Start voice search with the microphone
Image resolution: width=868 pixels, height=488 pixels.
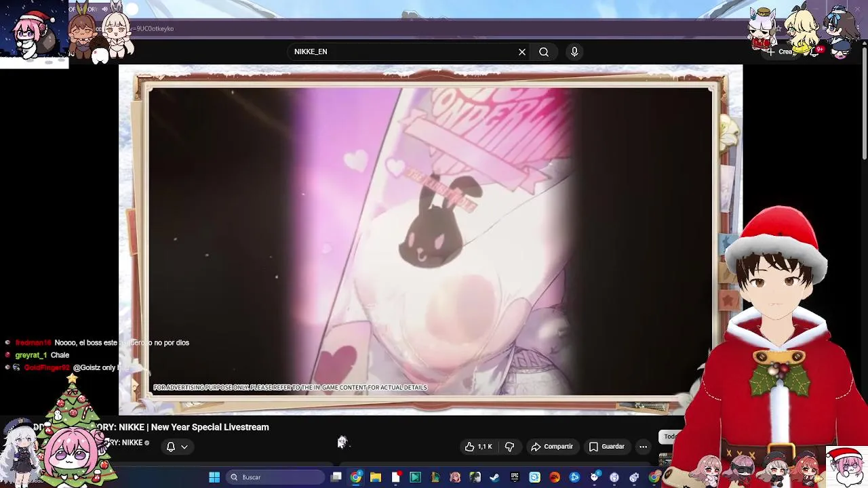(574, 52)
